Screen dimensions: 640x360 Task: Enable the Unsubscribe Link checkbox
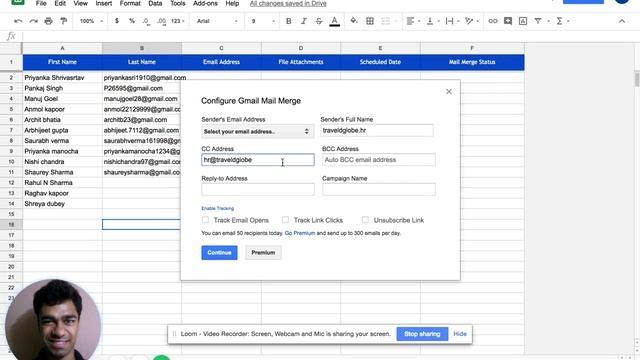(365, 220)
